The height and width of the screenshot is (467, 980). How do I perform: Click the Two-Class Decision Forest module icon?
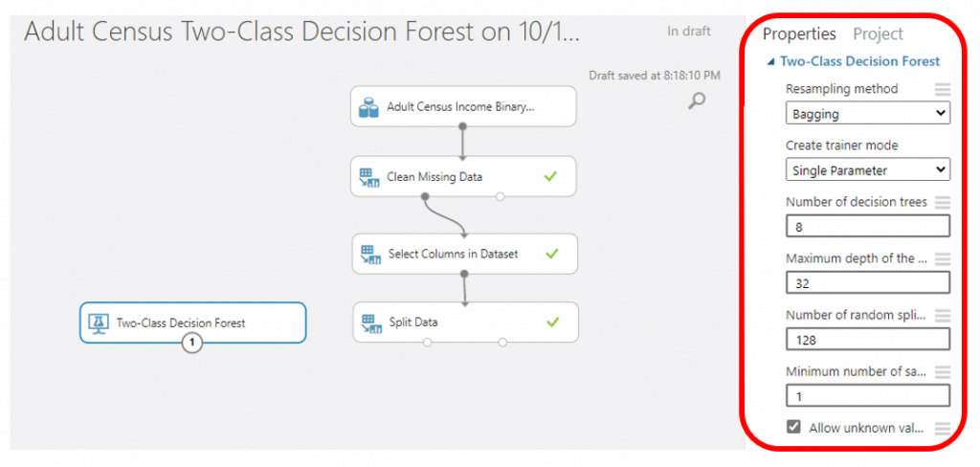click(x=99, y=322)
